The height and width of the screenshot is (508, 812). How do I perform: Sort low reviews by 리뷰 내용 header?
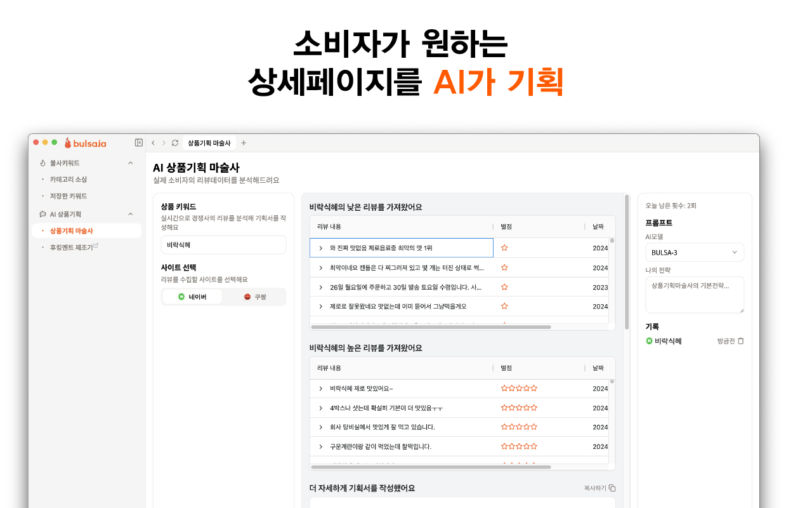point(329,226)
